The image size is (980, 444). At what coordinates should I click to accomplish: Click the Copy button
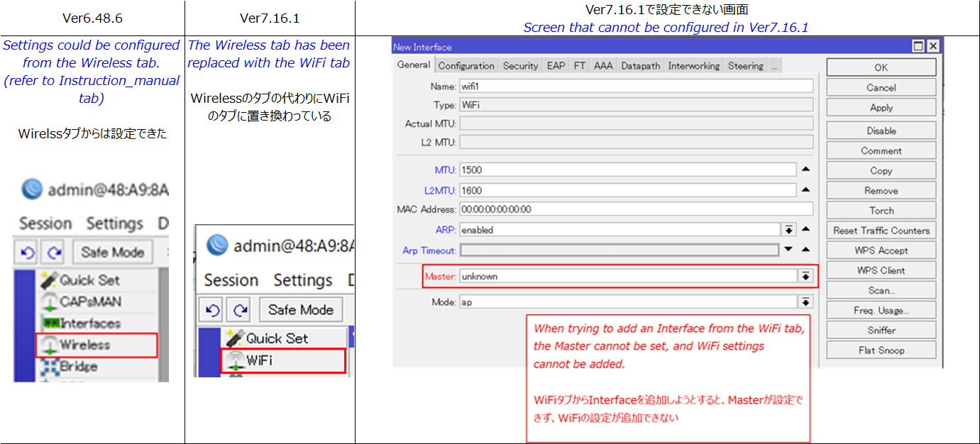[881, 171]
